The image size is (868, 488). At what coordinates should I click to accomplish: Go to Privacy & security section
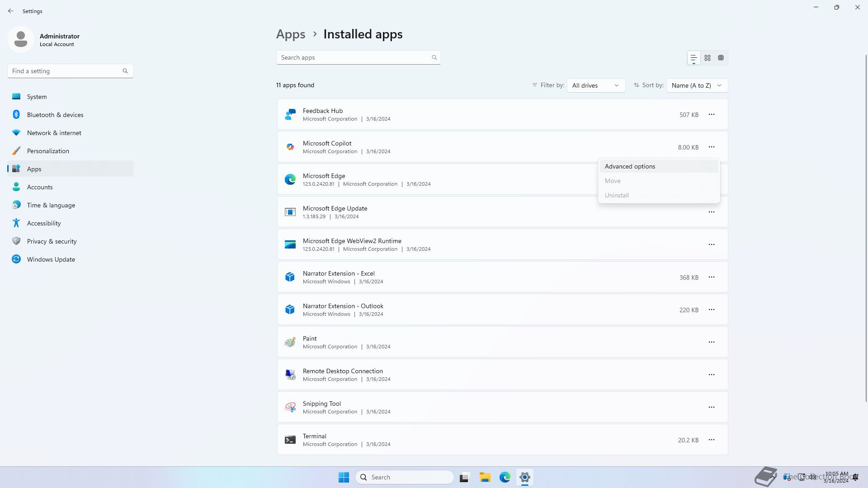pos(52,241)
